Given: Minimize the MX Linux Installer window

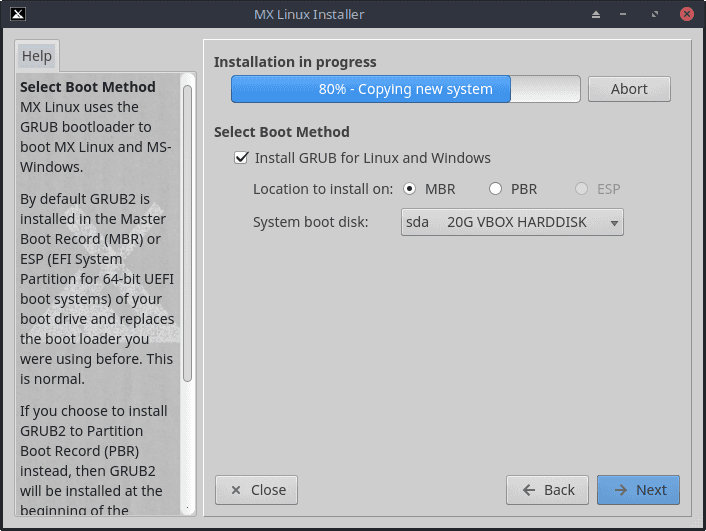Looking at the screenshot, I should coord(623,14).
